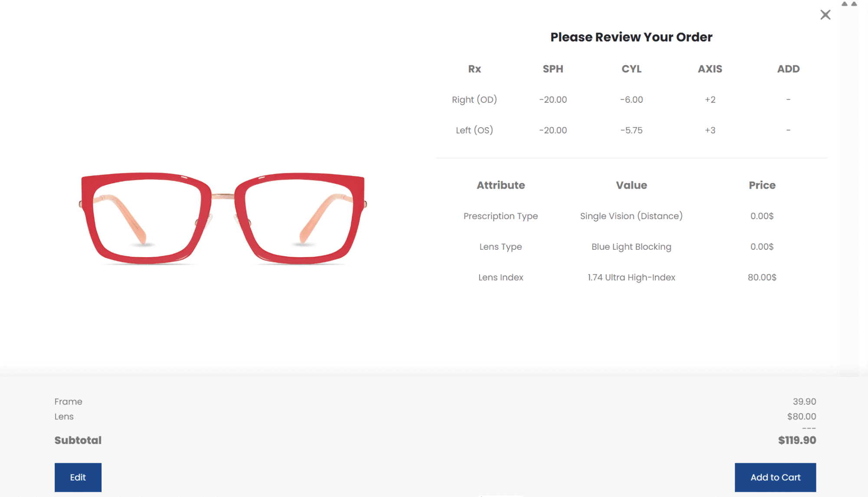Click the Blue Light Blocking value
868x497 pixels.
[631, 247]
